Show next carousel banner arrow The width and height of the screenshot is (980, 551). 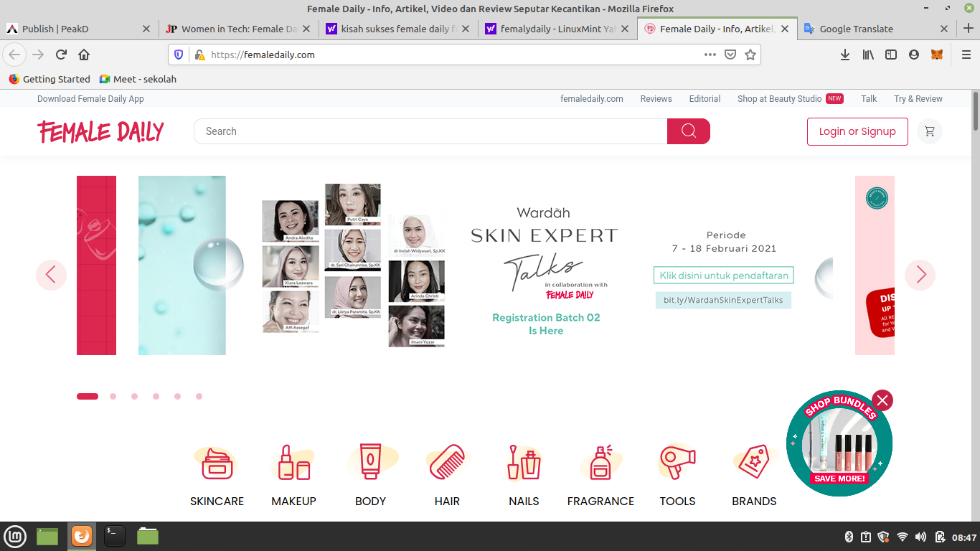pos(920,275)
